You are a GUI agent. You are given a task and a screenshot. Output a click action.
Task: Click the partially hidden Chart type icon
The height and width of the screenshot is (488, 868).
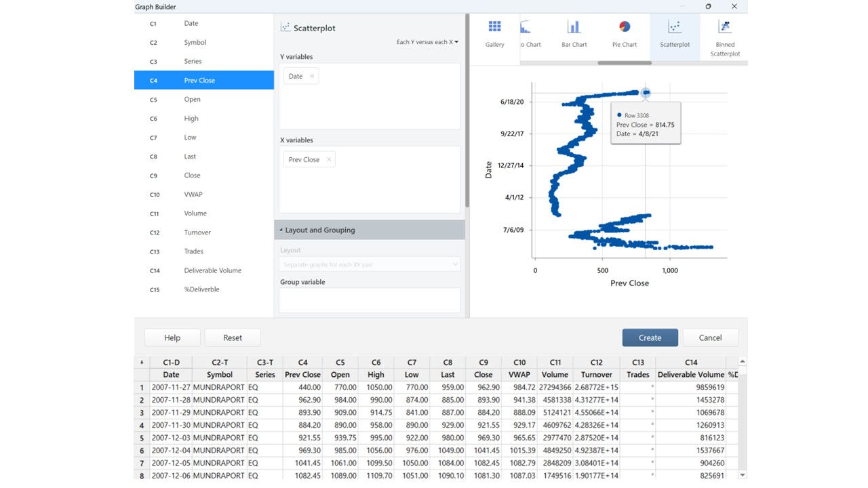click(x=527, y=34)
